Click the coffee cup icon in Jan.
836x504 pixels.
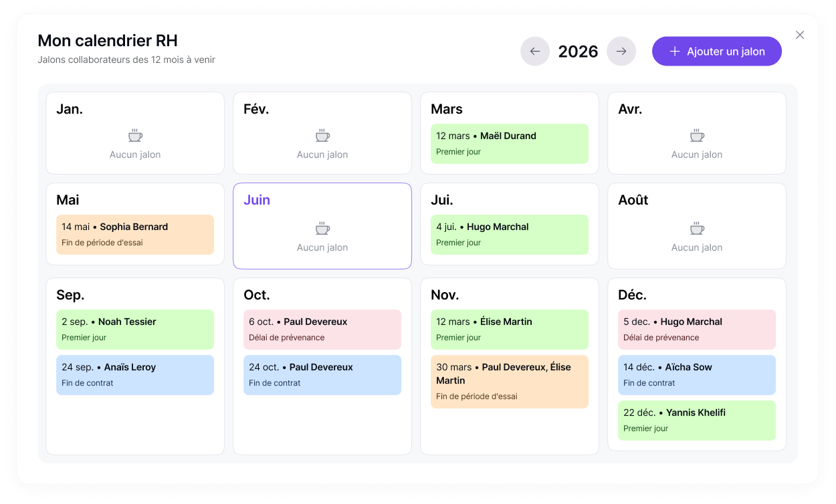(135, 136)
